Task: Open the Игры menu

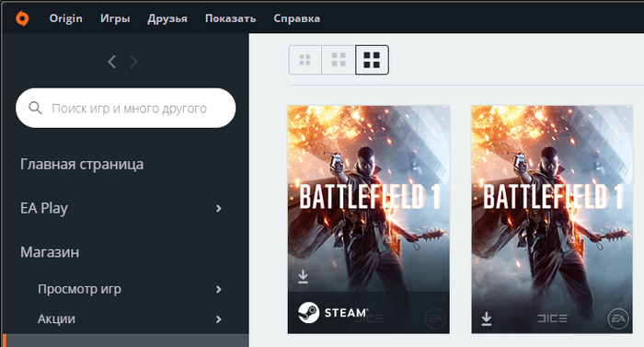Action: point(115,18)
